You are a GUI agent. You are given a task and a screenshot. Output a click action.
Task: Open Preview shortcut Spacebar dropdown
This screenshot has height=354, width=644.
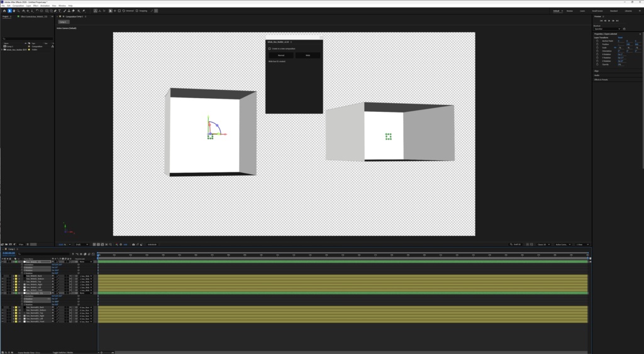(608, 29)
